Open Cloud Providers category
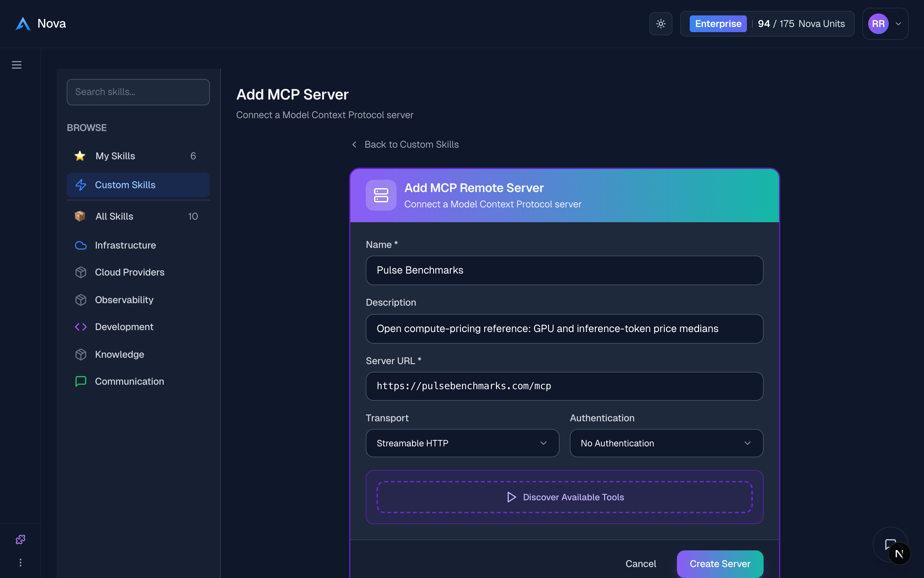The image size is (924, 578). coord(138,273)
